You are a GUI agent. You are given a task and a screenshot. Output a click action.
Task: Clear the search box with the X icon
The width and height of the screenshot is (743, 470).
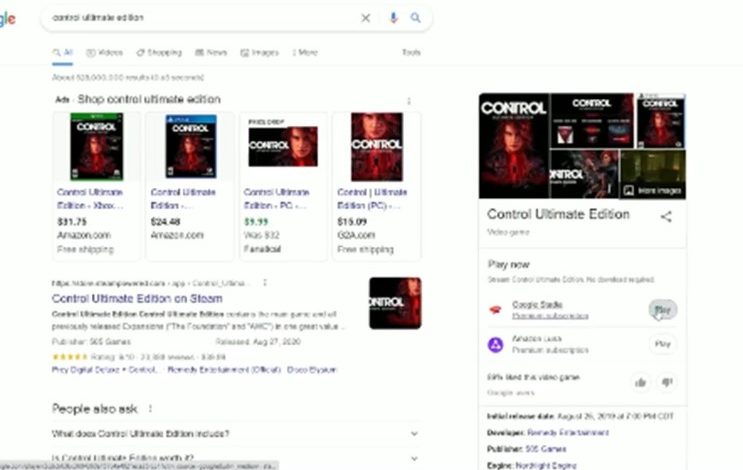[x=365, y=18]
